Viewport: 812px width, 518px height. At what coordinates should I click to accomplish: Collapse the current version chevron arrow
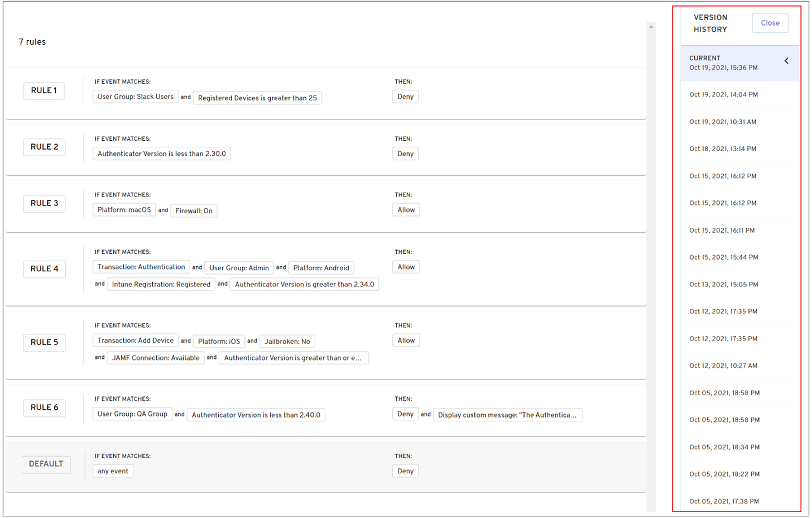point(786,61)
